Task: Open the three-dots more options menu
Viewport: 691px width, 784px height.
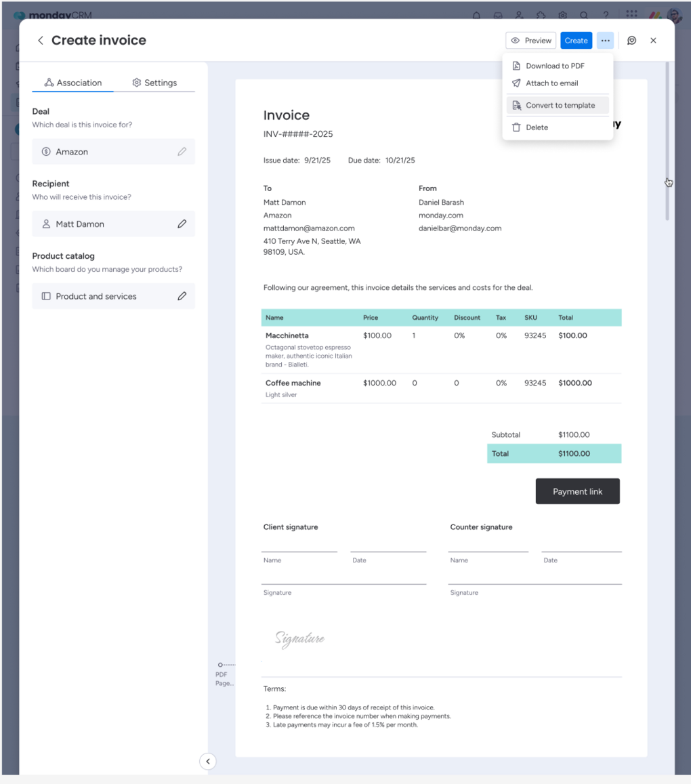Action: tap(605, 41)
